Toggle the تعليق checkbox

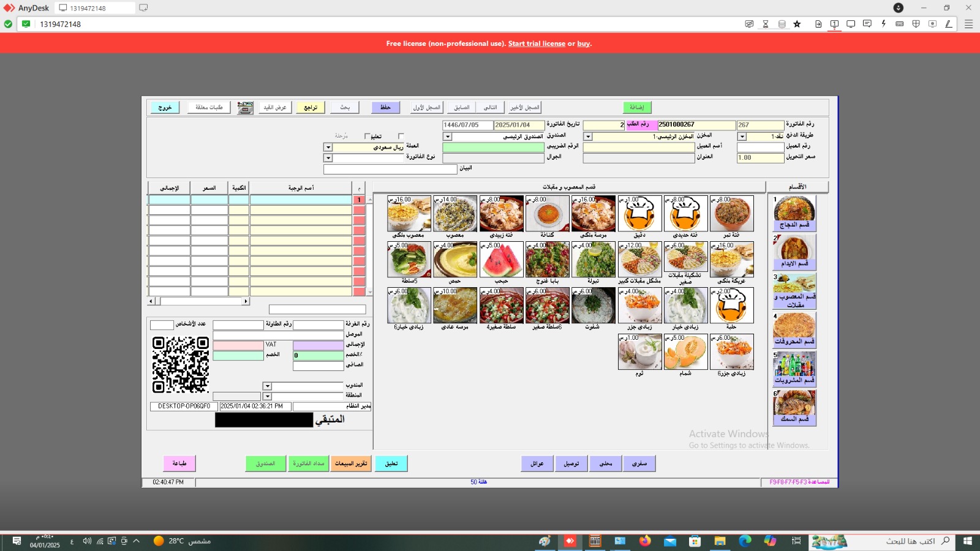click(x=367, y=137)
